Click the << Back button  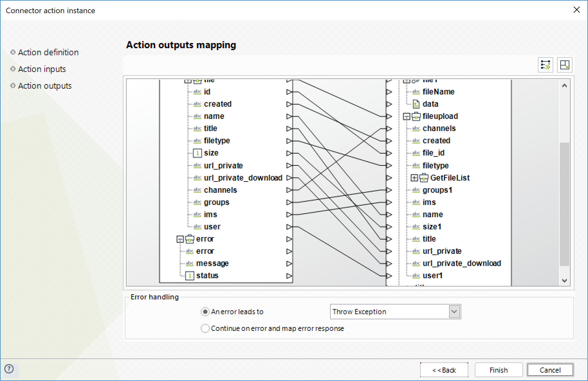tap(444, 370)
